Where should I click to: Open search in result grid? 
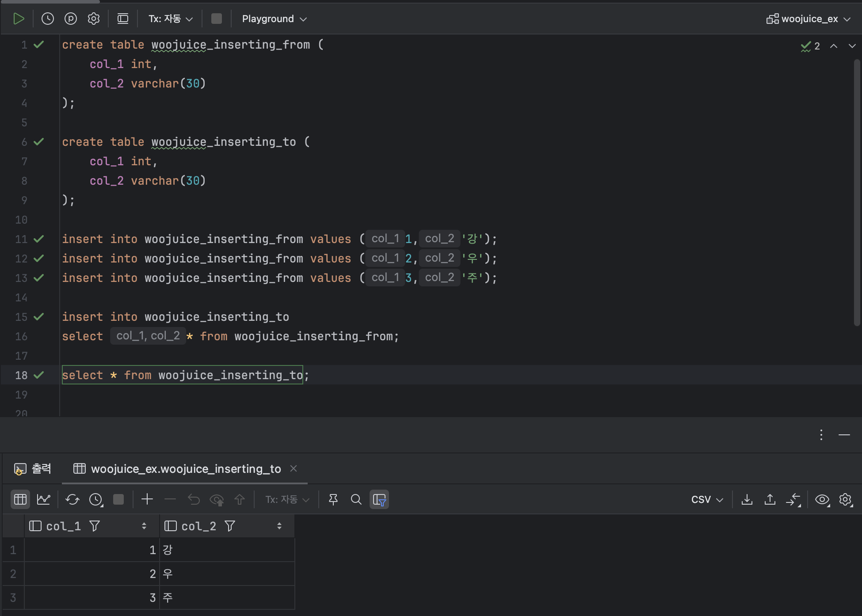[x=356, y=499]
